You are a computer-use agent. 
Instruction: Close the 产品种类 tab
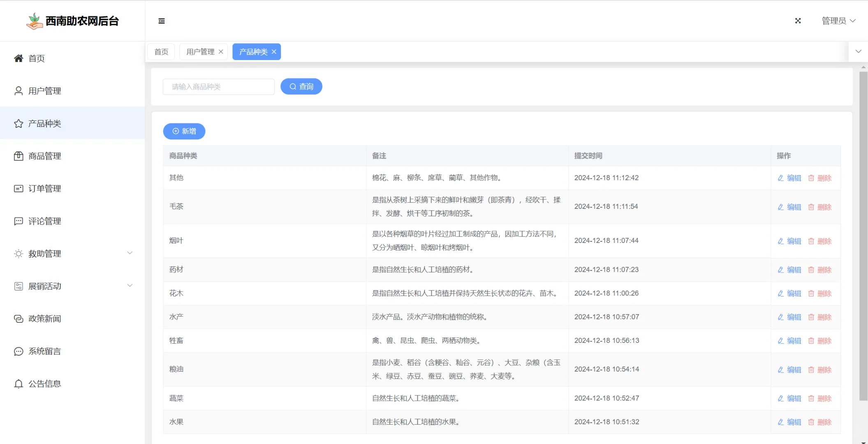coord(273,52)
